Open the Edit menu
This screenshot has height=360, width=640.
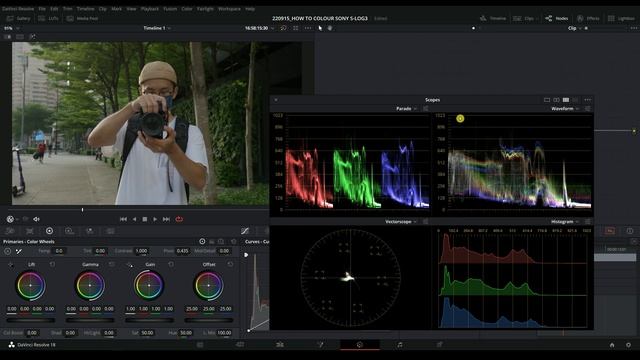(x=54, y=9)
